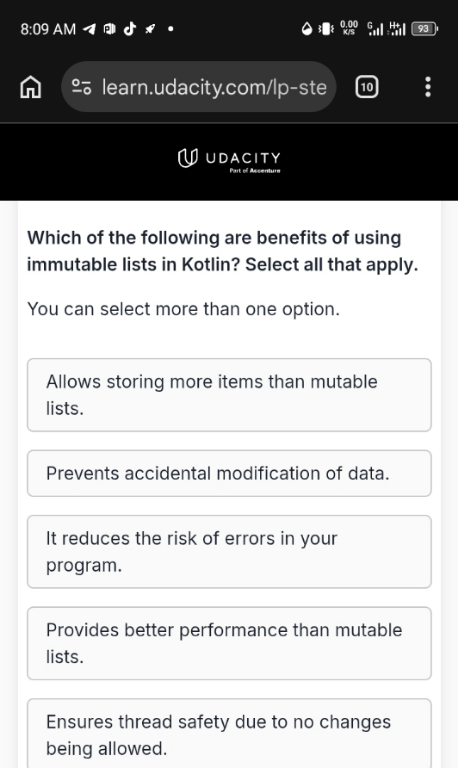Viewport: 458px width, 768px height.
Task: Tap the 'Part of Accenture' text under logo
Action: click(255, 171)
